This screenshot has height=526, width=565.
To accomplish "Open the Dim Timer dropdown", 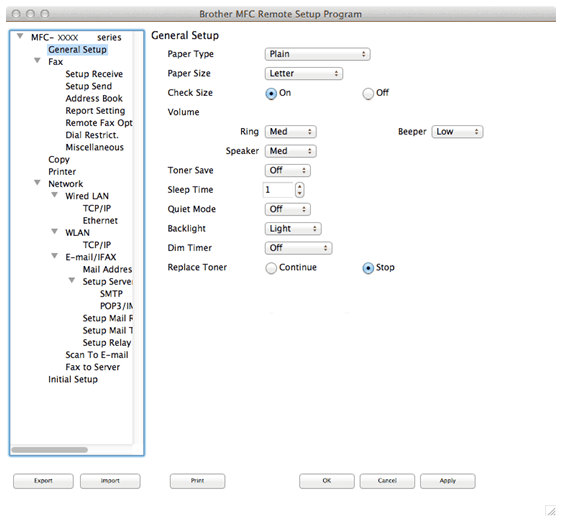I will (298, 248).
